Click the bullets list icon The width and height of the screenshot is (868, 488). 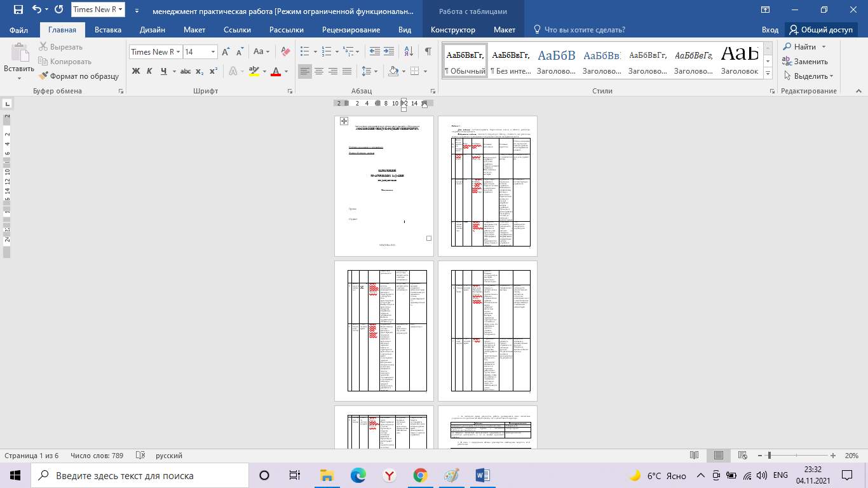pos(305,52)
